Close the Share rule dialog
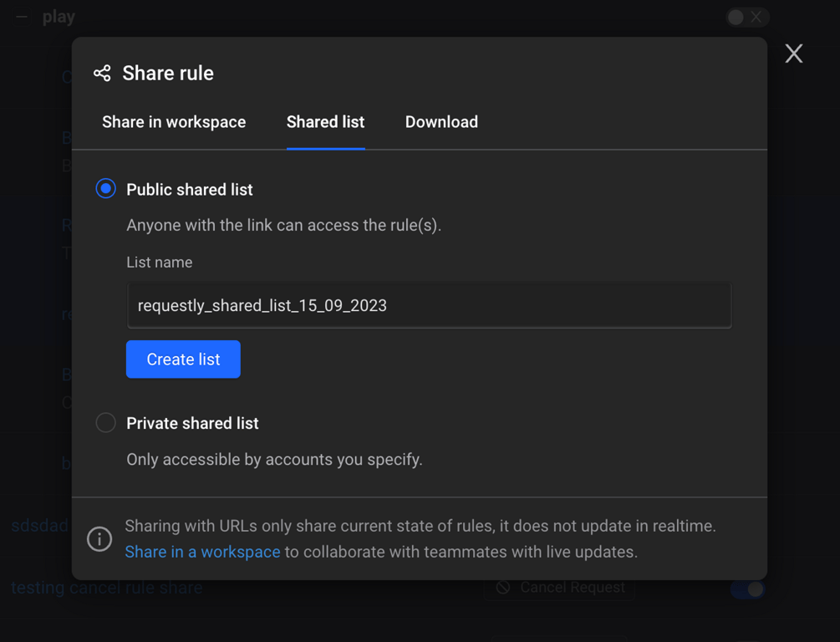This screenshot has height=642, width=840. tap(793, 53)
